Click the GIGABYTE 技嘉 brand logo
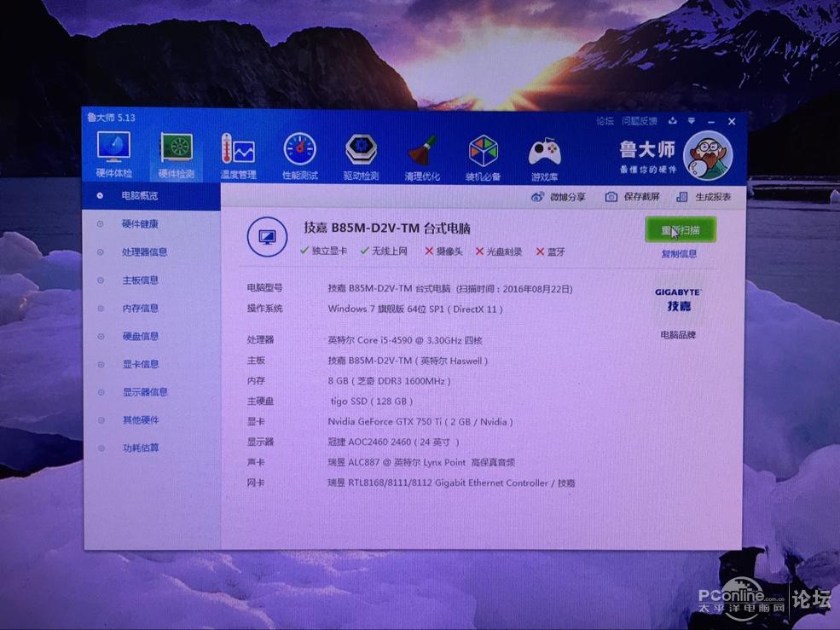This screenshot has width=840, height=630. 678,300
